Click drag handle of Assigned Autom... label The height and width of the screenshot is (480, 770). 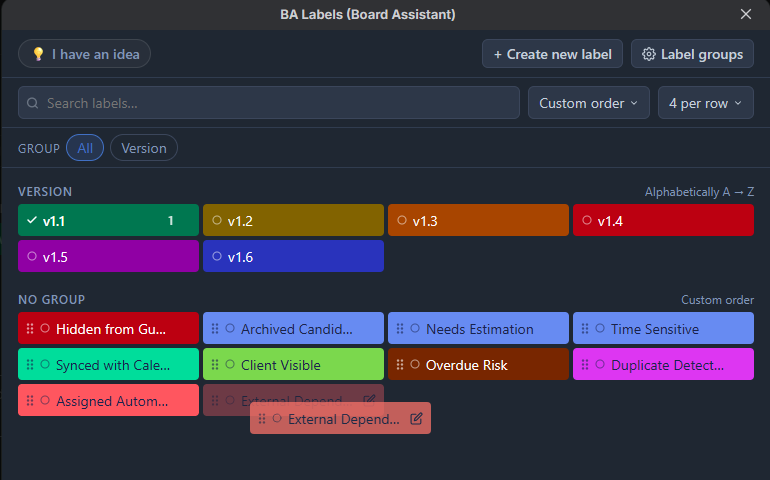(30, 400)
